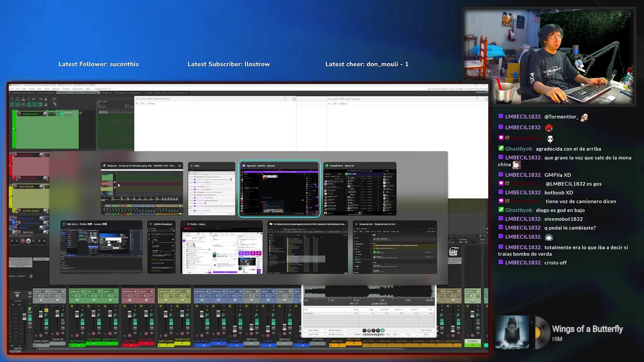This screenshot has width=644, height=362.
Task: Open FX button on SNARE AUDIO track
Action: (x=58, y=114)
